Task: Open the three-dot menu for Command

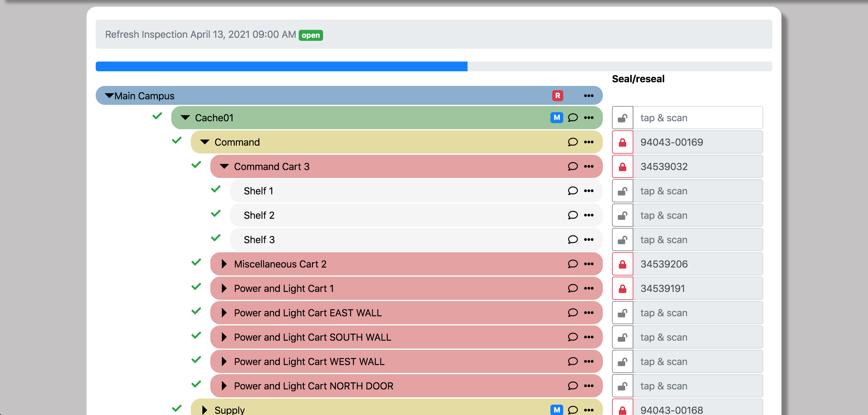Action: click(588, 142)
